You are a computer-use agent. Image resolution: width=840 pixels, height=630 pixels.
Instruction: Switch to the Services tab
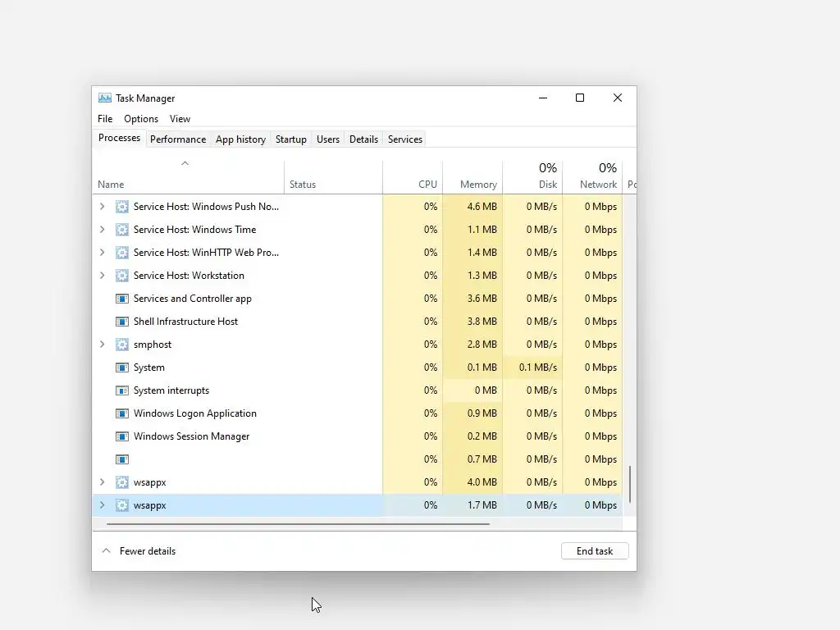[x=405, y=139]
